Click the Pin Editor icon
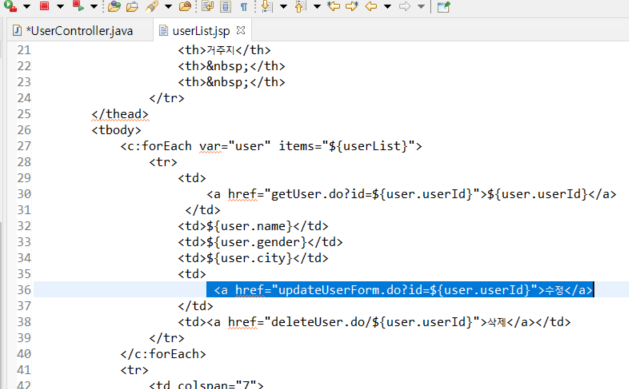The width and height of the screenshot is (629, 389). 443,7
